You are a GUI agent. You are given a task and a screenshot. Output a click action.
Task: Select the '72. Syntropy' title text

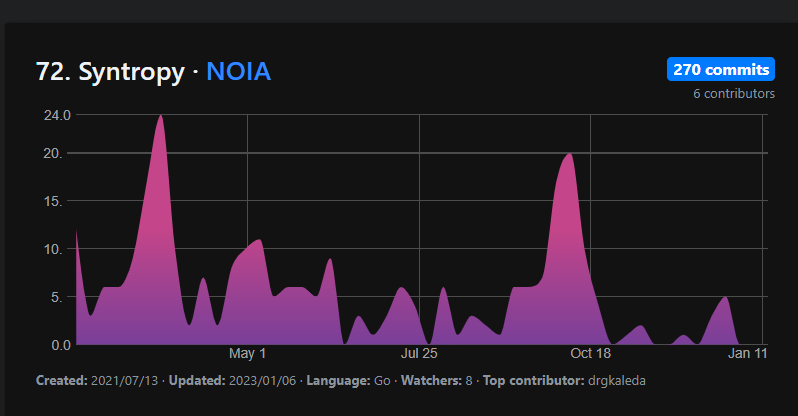[110, 72]
